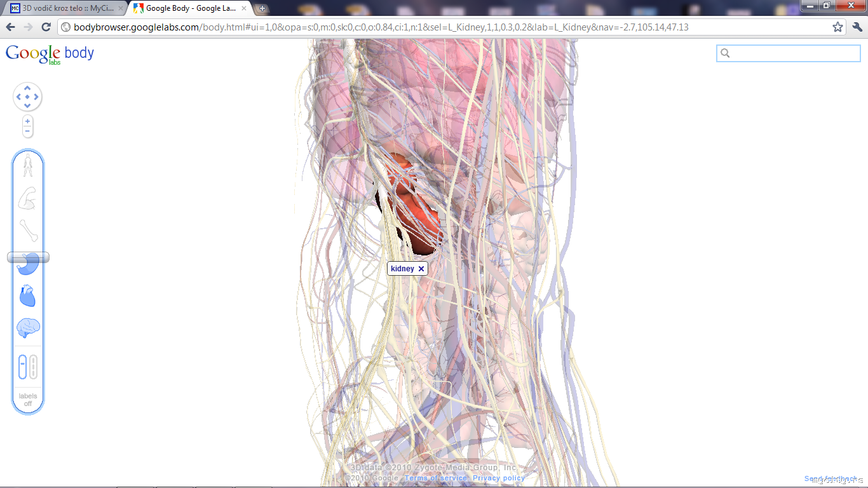The image size is (868, 488).
Task: Select the circulatory layer heart icon
Action: [x=28, y=295]
